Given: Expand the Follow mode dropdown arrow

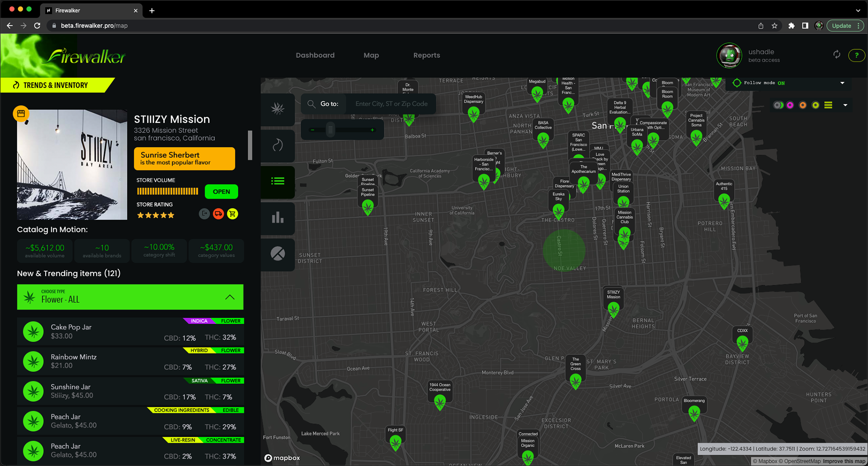Looking at the screenshot, I should point(842,83).
